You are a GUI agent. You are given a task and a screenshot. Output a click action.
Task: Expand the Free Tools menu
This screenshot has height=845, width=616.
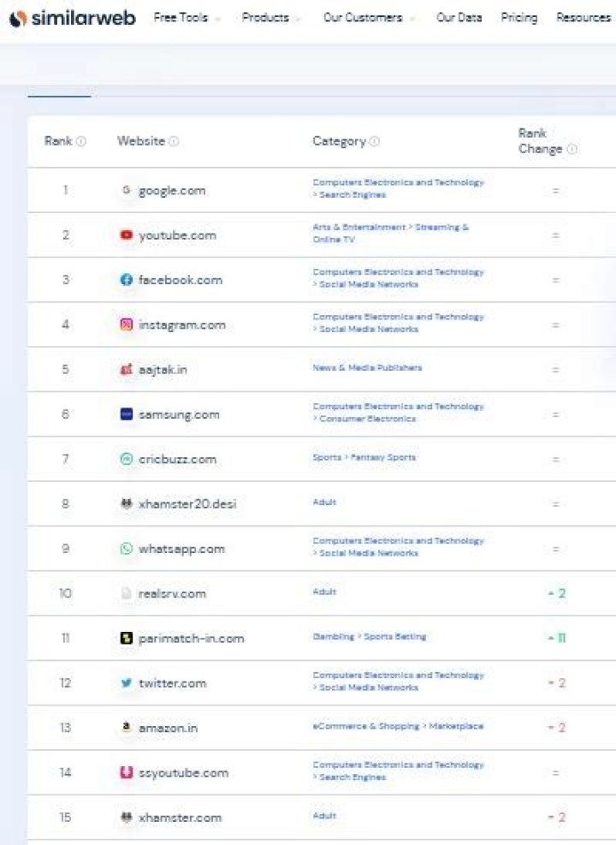187,18
